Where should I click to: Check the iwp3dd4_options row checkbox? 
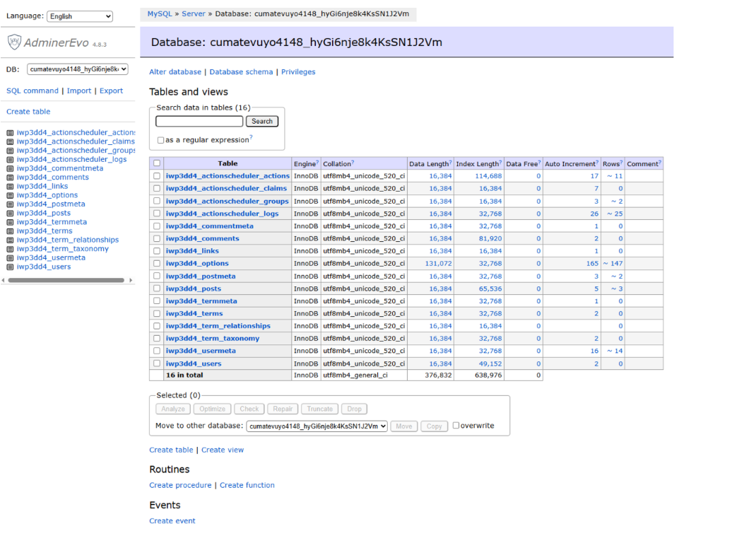click(x=157, y=264)
